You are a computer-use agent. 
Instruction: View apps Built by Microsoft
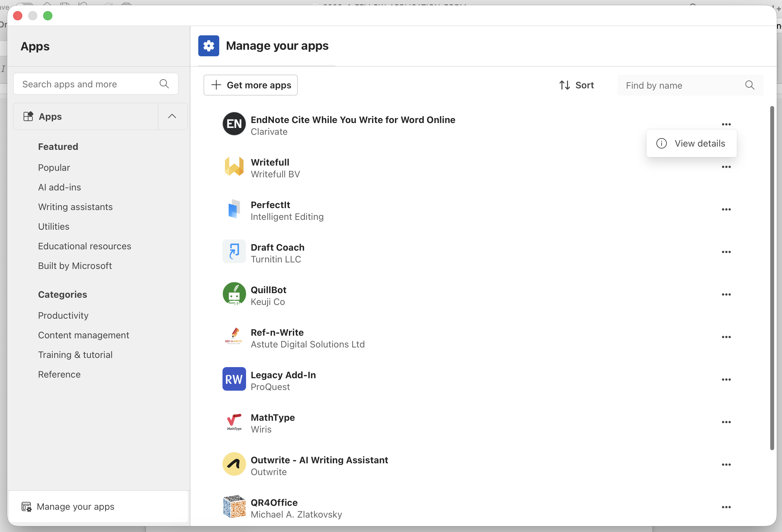75,266
